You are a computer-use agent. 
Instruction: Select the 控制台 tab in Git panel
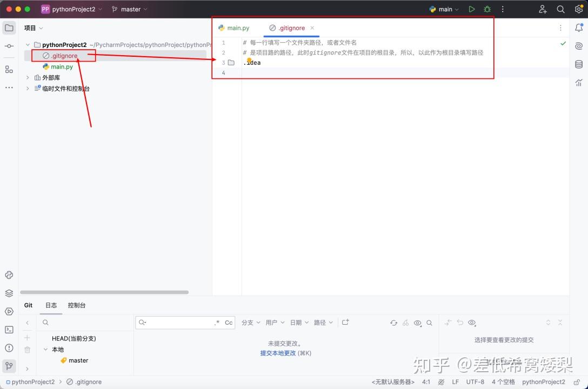[77, 305]
